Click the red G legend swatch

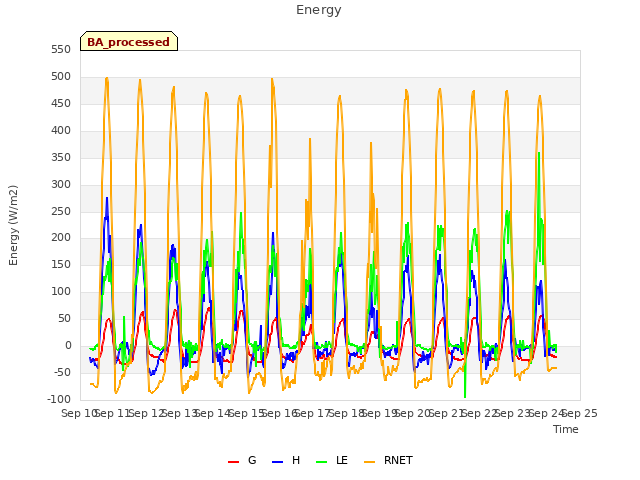pos(233,462)
